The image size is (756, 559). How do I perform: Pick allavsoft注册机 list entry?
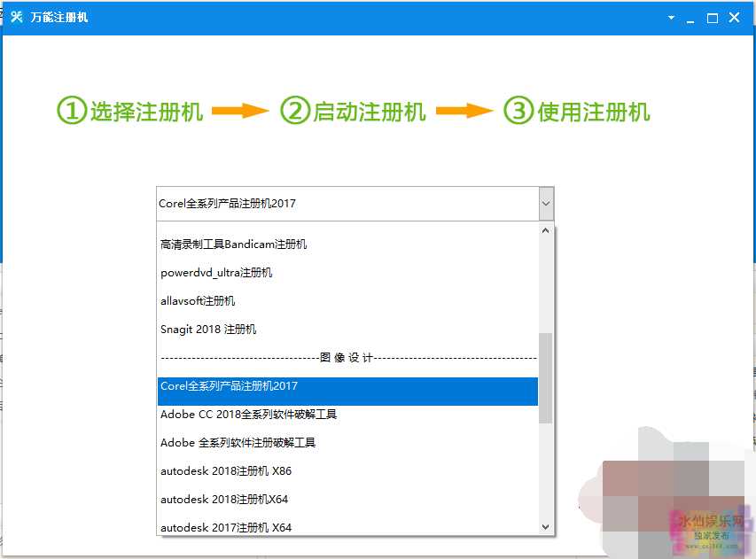click(198, 301)
